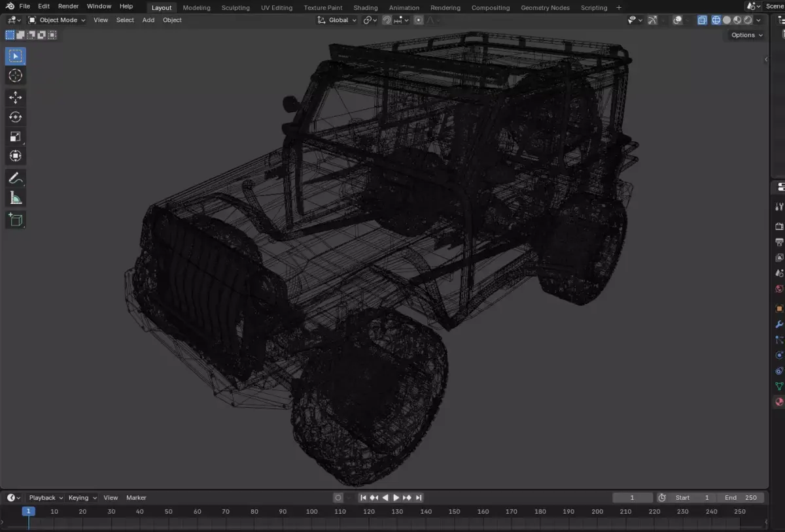Open the Output properties tab
Image resolution: width=785 pixels, height=532 pixels.
click(778, 242)
